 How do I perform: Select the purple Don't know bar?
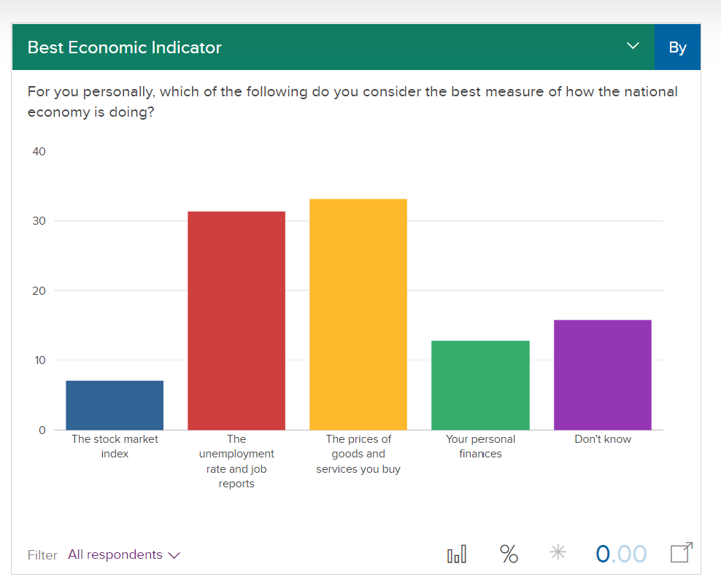click(602, 374)
